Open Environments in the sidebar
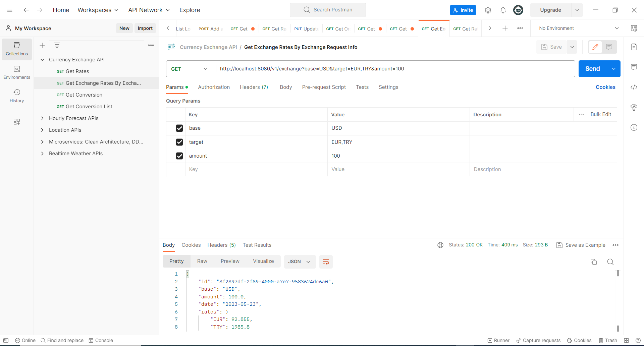Image resolution: width=644 pixels, height=346 pixels. [17, 72]
